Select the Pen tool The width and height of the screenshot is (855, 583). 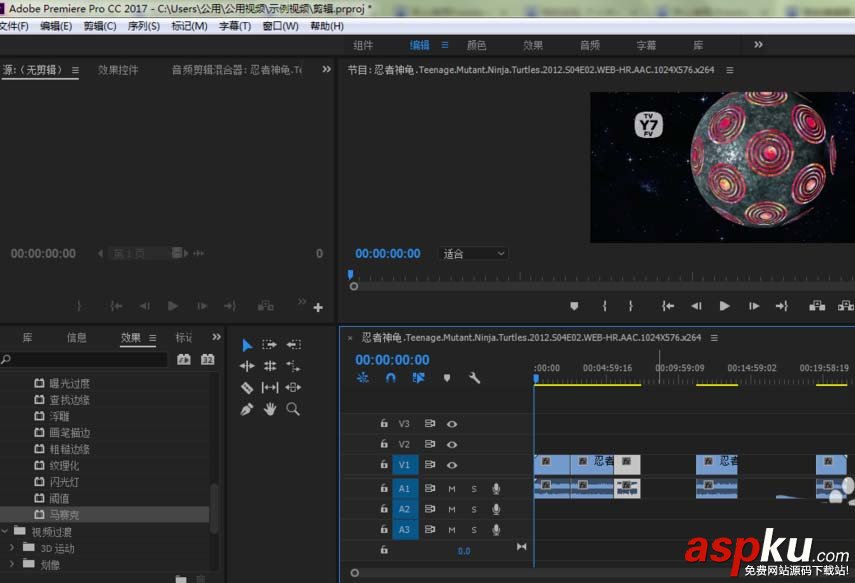click(247, 409)
